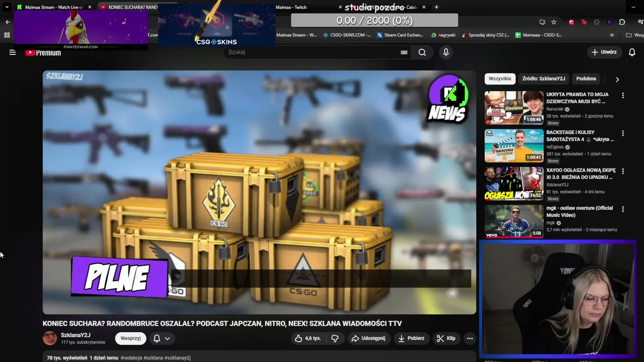Open the channel notification bell dropdown
Image resolution: width=644 pixels, height=362 pixels.
coord(162,338)
